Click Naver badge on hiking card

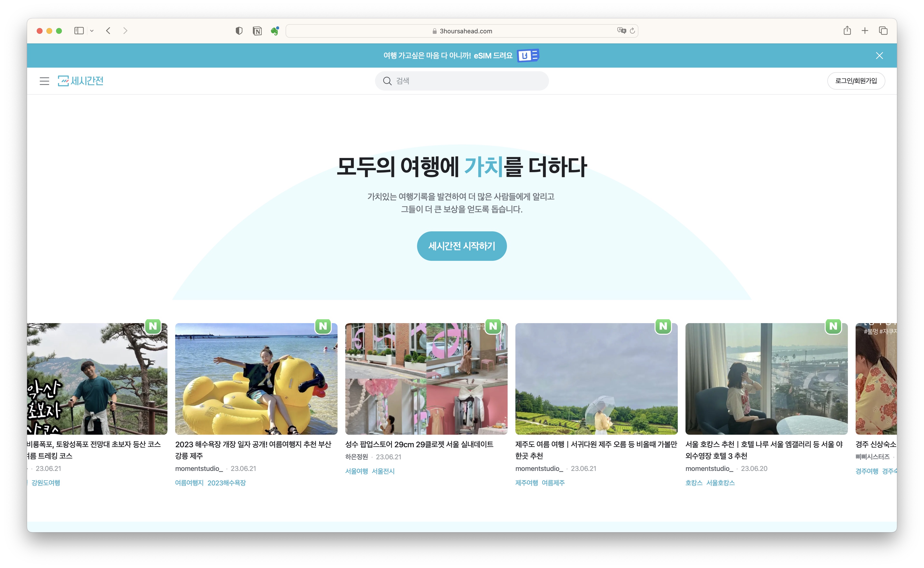click(x=153, y=326)
